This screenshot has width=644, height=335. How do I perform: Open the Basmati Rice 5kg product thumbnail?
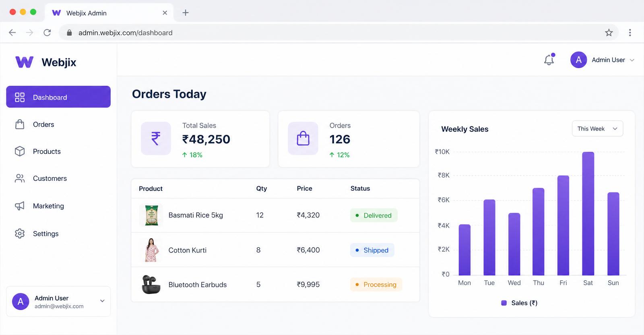151,215
